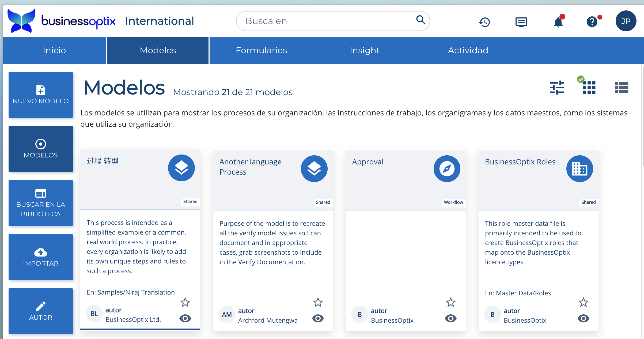Click the Busca en search field
This screenshot has width=644, height=339.
[x=327, y=21]
